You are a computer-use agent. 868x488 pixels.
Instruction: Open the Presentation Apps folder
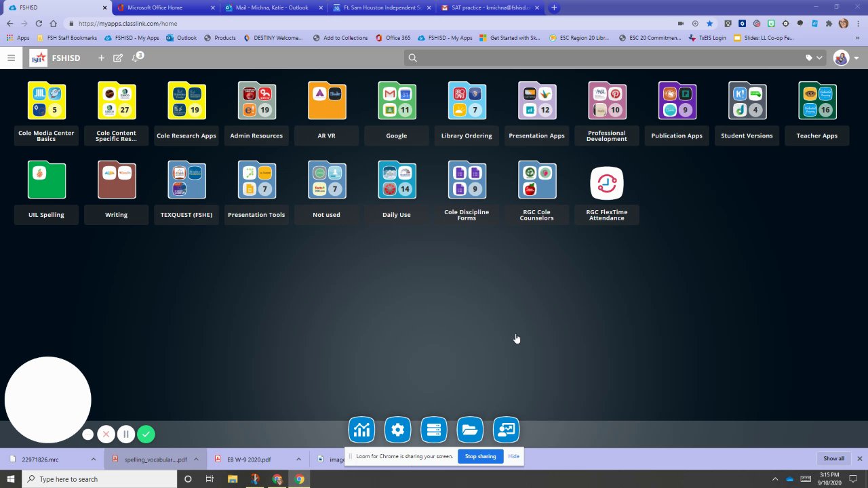(537, 102)
